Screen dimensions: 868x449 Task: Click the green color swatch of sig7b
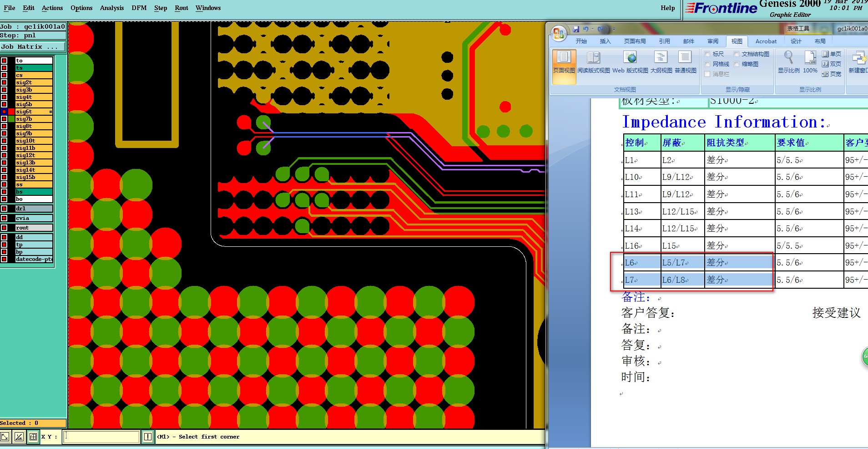point(11,119)
